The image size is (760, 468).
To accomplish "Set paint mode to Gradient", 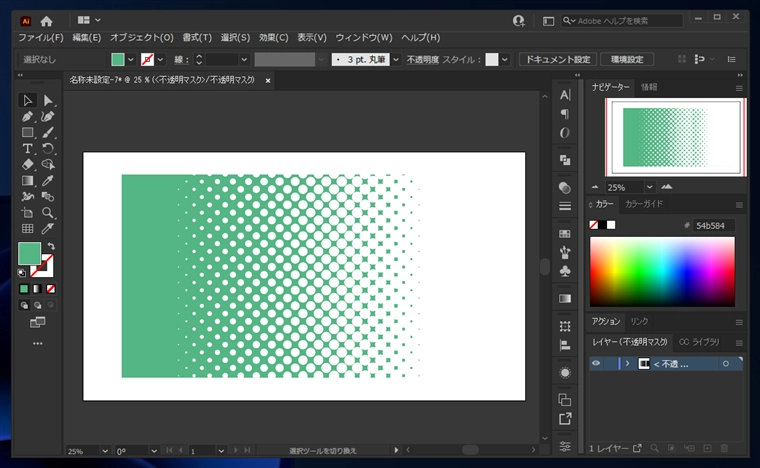I will [x=37, y=289].
